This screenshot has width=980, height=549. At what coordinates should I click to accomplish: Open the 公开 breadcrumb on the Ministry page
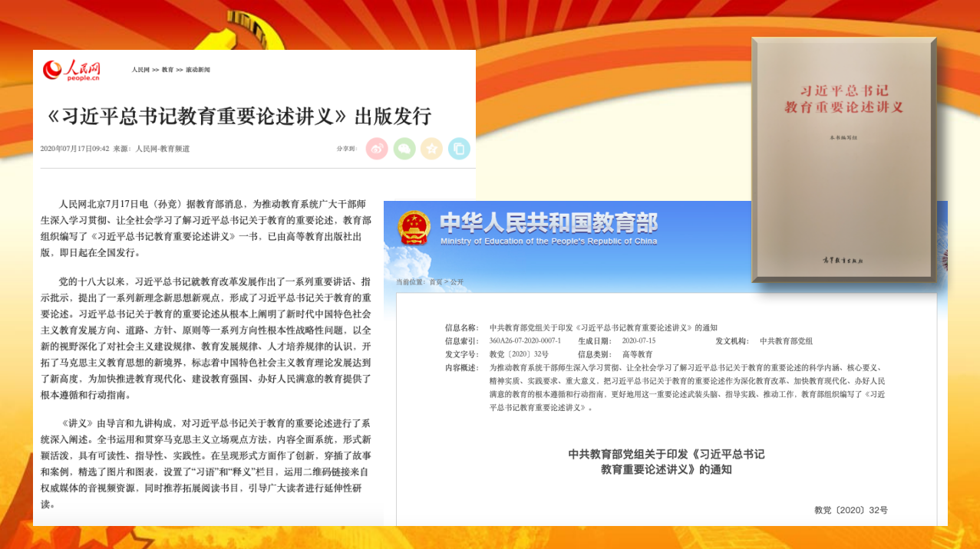[457, 282]
